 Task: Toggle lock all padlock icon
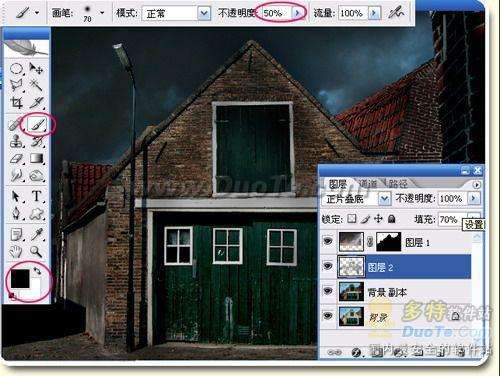392,219
